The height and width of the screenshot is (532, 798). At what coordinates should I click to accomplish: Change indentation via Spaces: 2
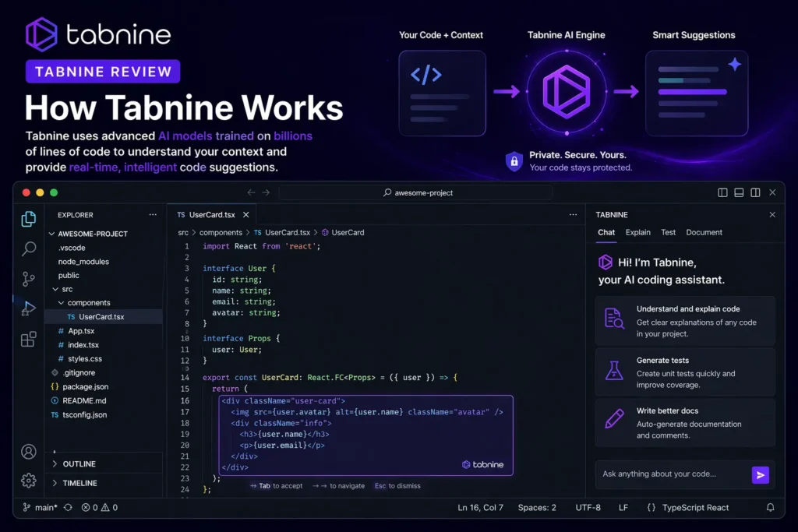537,508
